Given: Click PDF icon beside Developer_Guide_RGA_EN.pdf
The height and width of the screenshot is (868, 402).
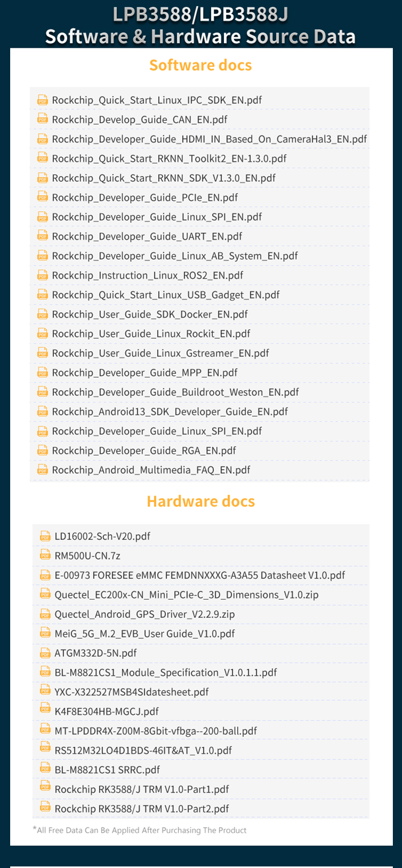Looking at the screenshot, I should coord(42,450).
